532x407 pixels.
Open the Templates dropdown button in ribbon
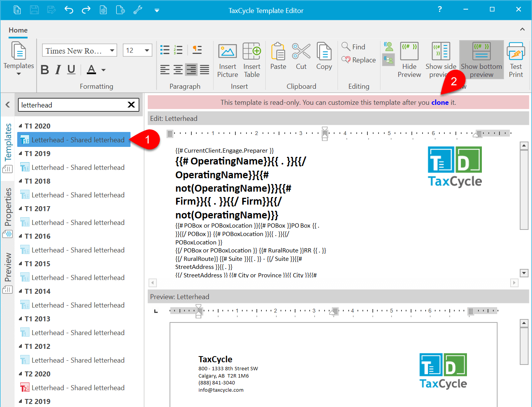point(19,59)
